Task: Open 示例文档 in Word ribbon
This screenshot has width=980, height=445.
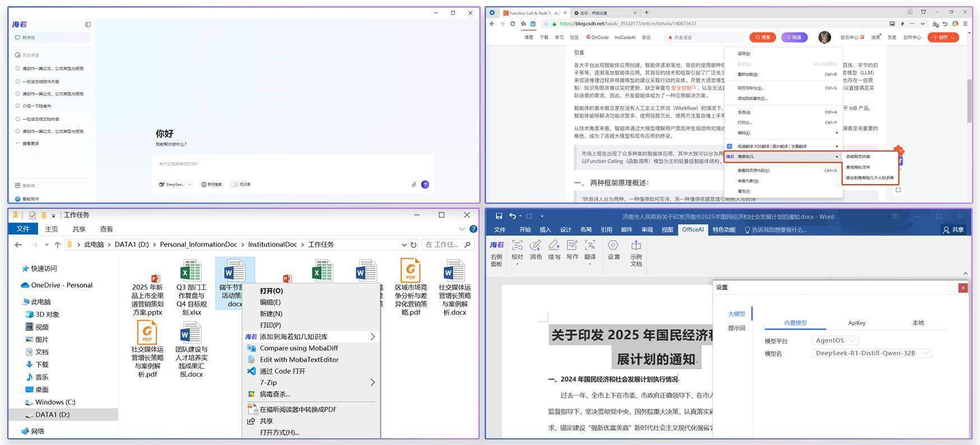Action: coord(636,253)
